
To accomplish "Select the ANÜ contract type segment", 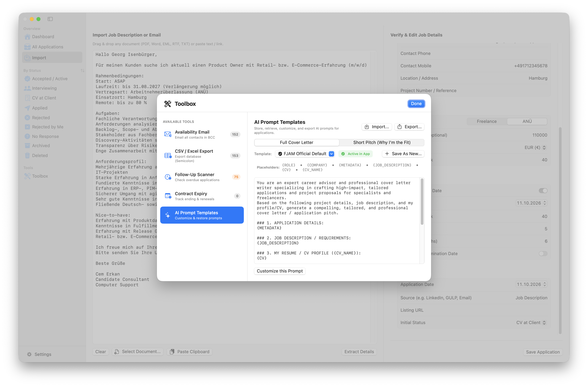I will tap(527, 121).
